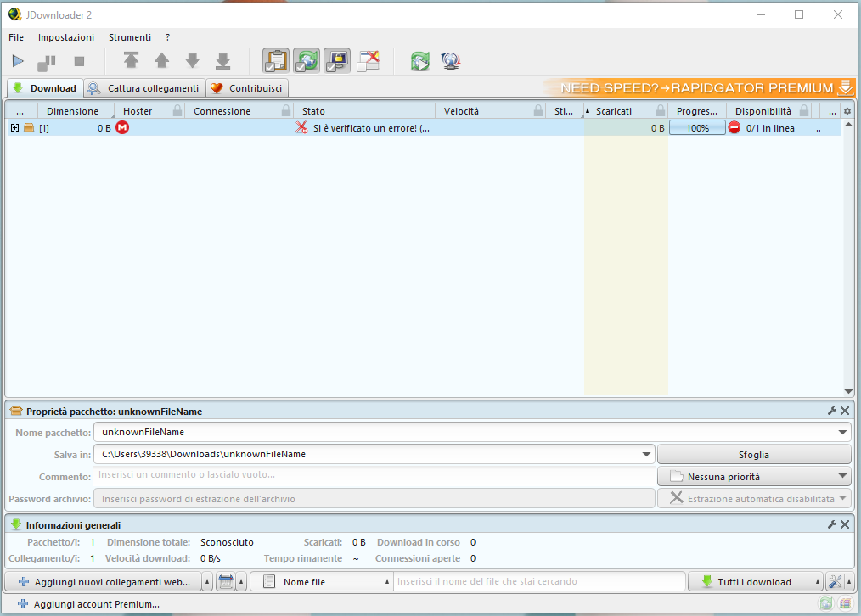861x616 pixels.
Task: Toggle lock on Velocità column
Action: tap(538, 111)
